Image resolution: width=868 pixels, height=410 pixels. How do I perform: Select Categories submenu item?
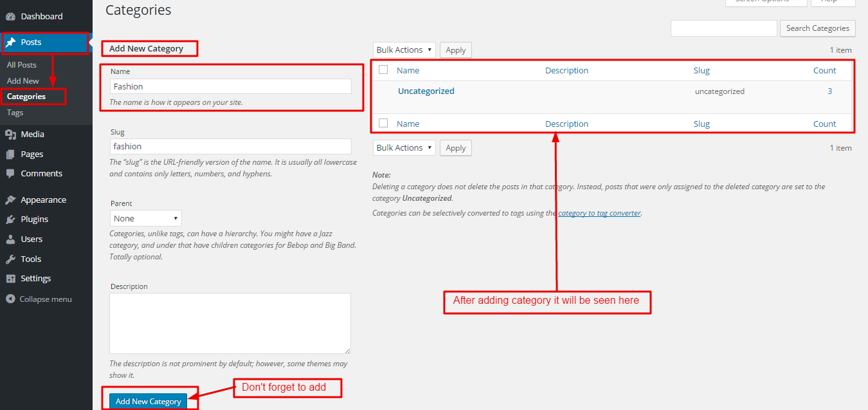(26, 97)
